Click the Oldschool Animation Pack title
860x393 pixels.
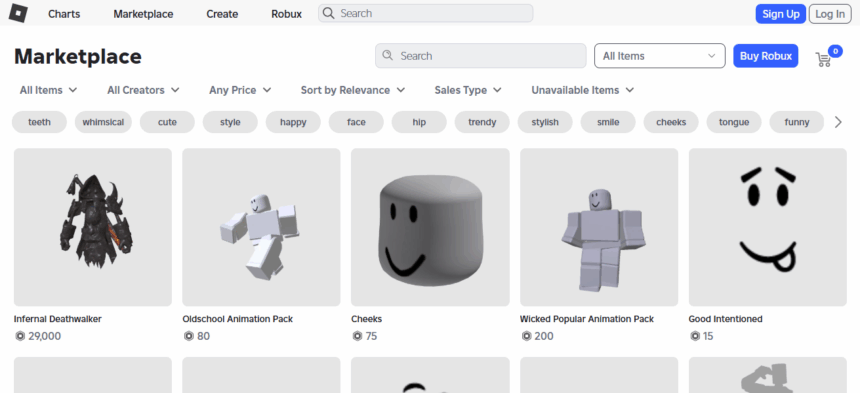click(237, 319)
